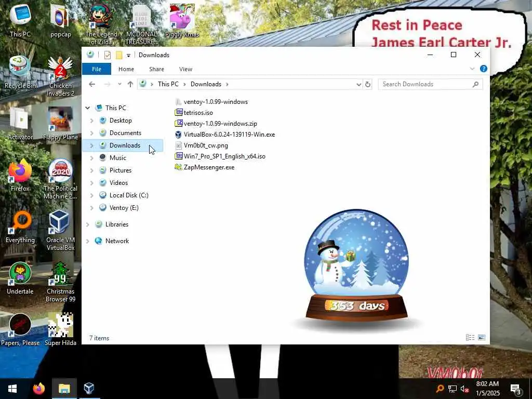532x399 pixels.
Task: Go up one folder level
Action: [x=130, y=84]
